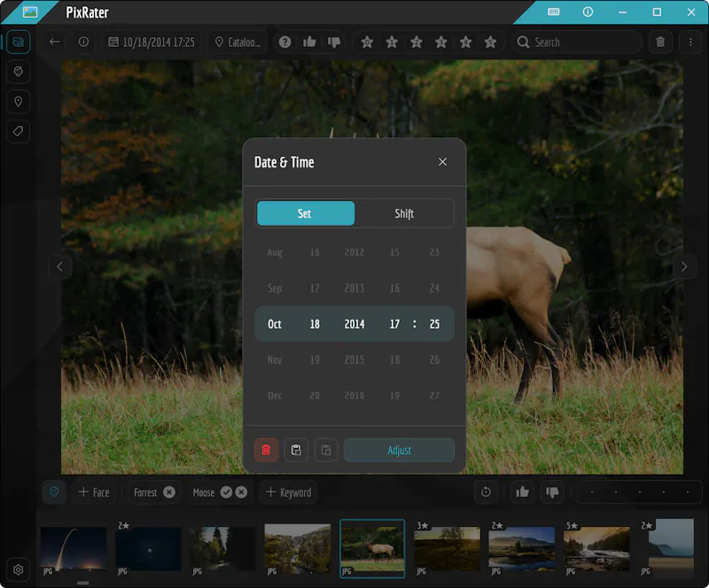The width and height of the screenshot is (709, 588).
Task: Thumbs up in the bottom bar
Action: click(x=522, y=492)
